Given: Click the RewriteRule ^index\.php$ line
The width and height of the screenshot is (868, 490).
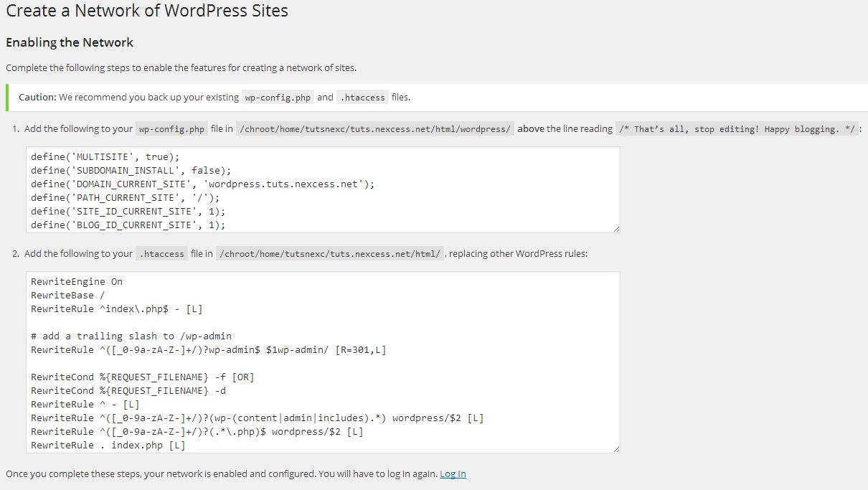Looking at the screenshot, I should pos(117,308).
